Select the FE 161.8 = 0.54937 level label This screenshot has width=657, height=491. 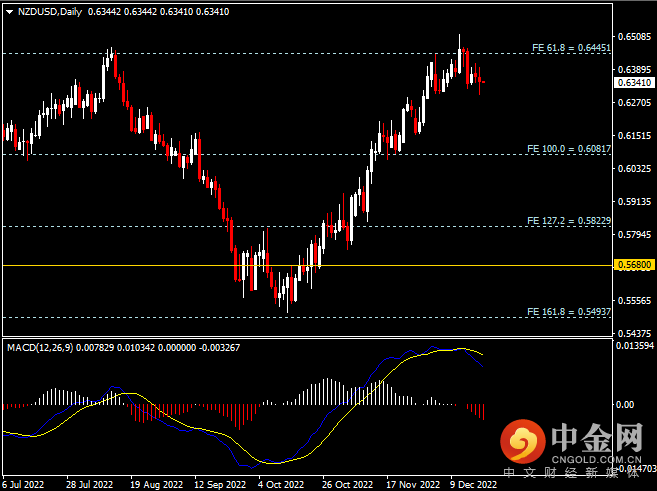567,312
